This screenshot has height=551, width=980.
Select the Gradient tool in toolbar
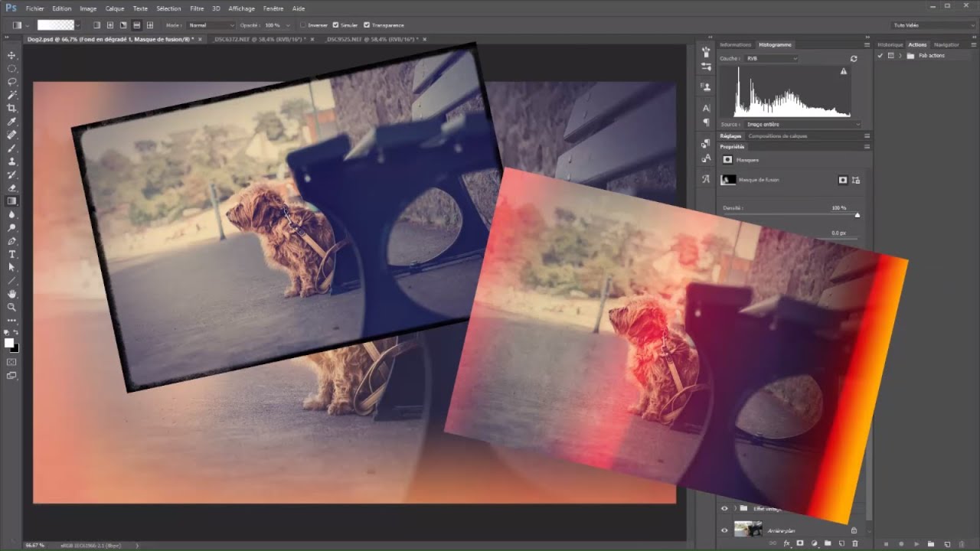click(11, 201)
